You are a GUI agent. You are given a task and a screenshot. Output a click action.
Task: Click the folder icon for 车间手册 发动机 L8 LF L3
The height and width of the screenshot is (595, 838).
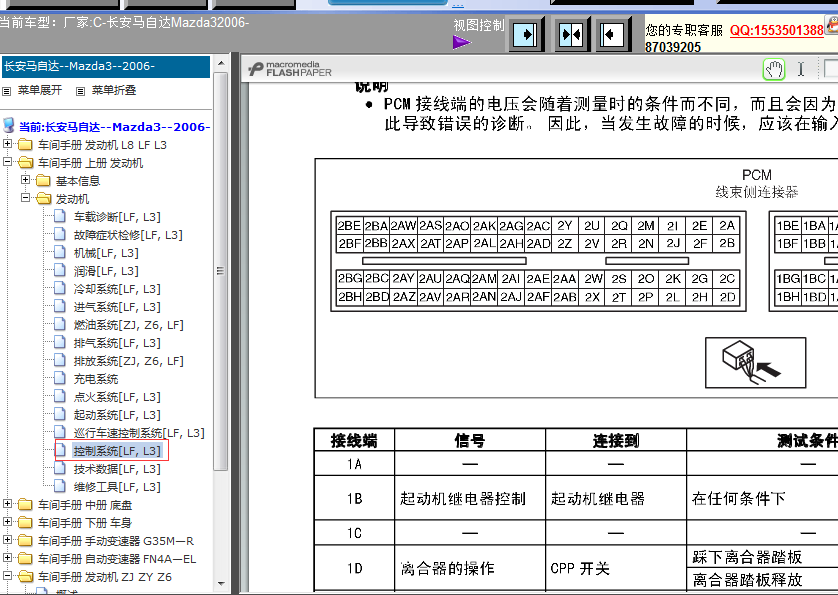click(25, 145)
